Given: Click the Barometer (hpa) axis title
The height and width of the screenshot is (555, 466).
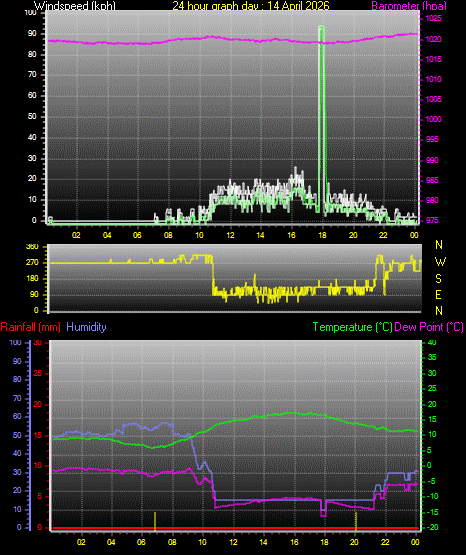Looking at the screenshot, I should click(409, 6).
